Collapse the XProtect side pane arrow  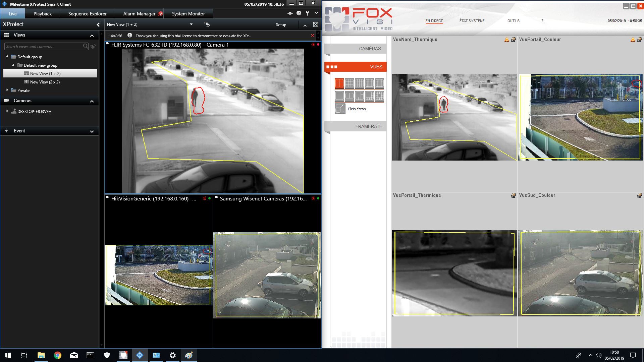[98, 24]
